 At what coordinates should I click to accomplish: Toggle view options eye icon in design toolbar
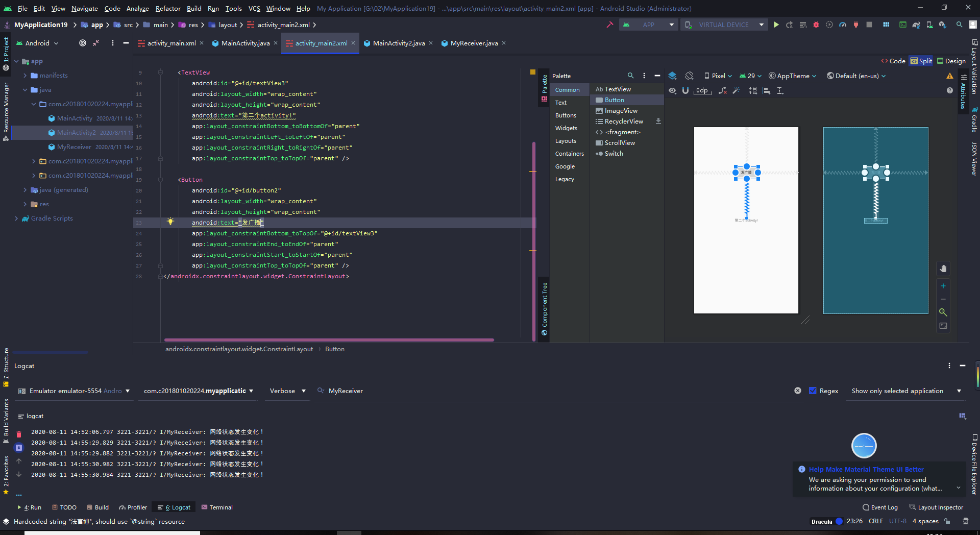672,90
